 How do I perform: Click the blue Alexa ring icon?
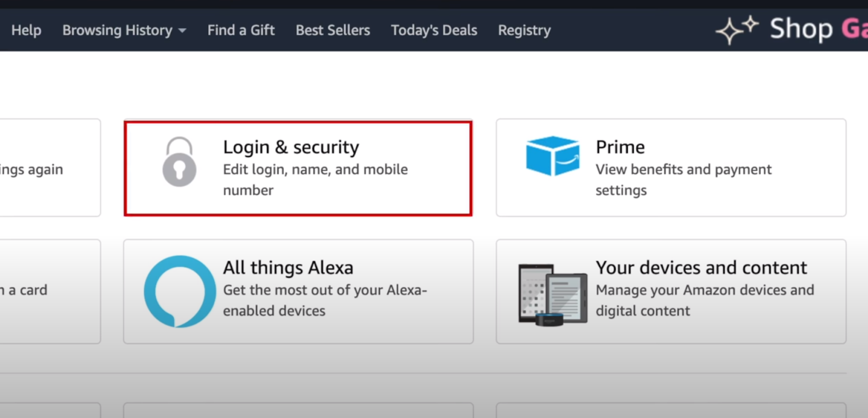coord(180,291)
